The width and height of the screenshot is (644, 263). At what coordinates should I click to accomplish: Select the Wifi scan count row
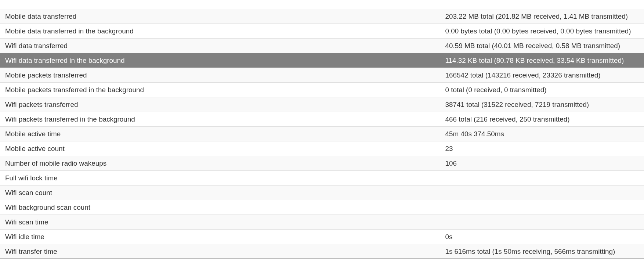click(29, 193)
